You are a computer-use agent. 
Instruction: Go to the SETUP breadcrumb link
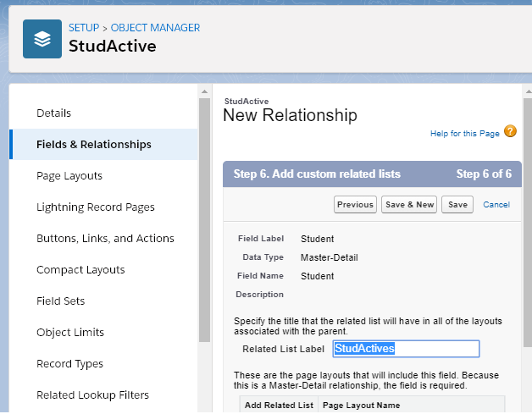[x=84, y=28]
